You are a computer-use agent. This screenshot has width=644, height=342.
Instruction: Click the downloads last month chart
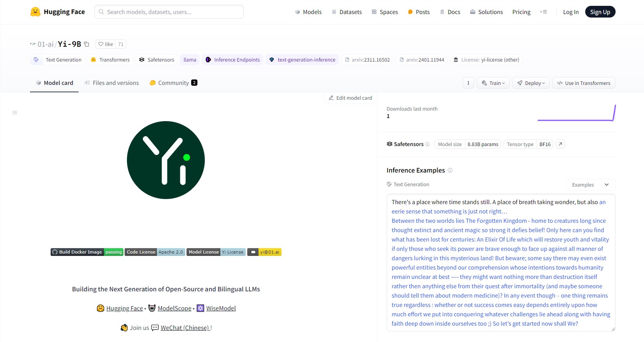(577, 113)
